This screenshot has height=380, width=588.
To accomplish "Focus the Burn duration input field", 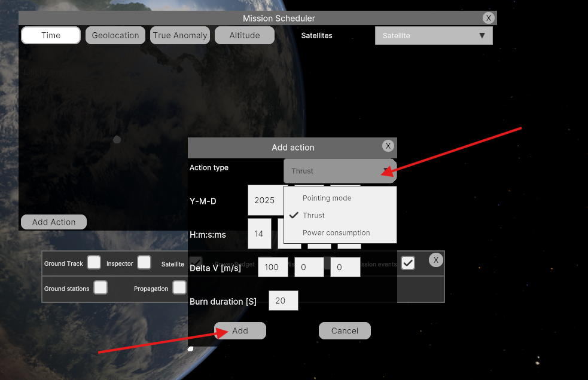I will pyautogui.click(x=283, y=301).
